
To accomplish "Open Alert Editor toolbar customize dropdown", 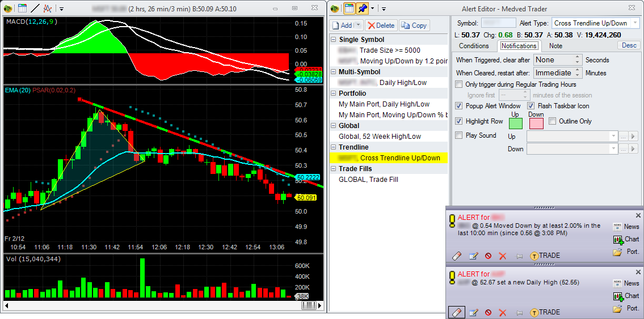I will [x=383, y=8].
